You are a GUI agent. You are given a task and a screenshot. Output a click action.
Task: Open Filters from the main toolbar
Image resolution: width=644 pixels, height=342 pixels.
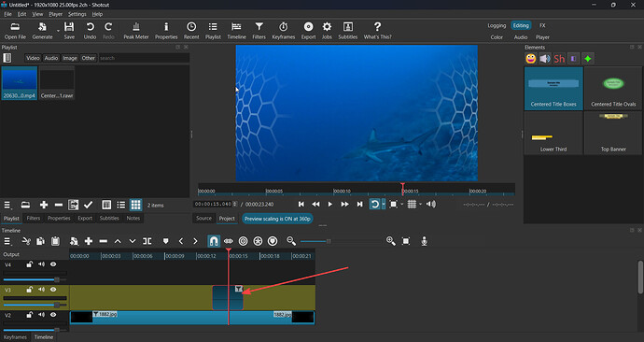tap(259, 31)
